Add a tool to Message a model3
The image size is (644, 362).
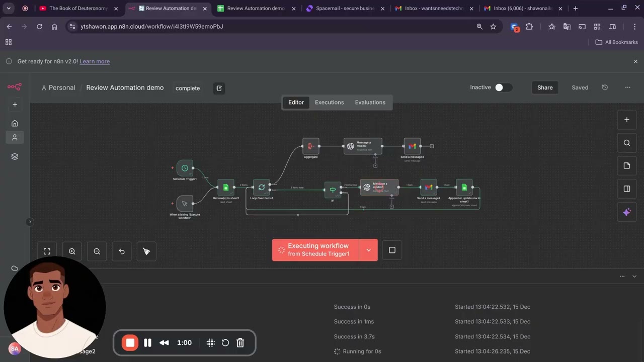coord(375,165)
